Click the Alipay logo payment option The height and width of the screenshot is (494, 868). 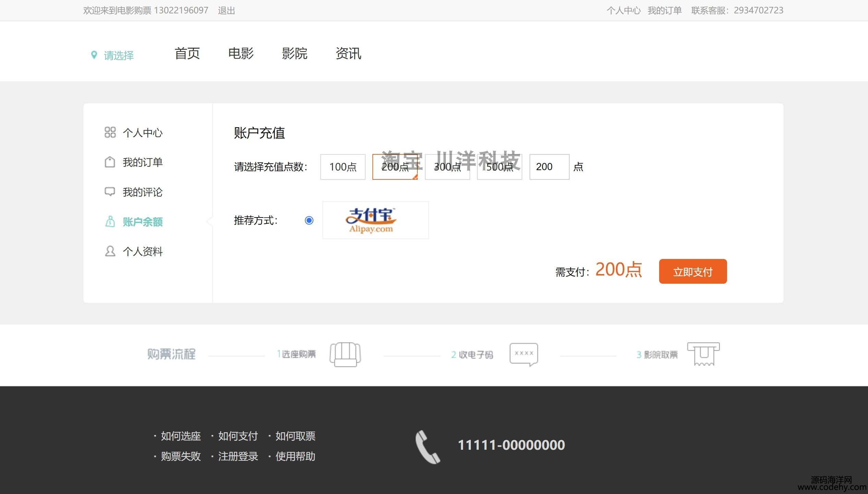pyautogui.click(x=375, y=220)
